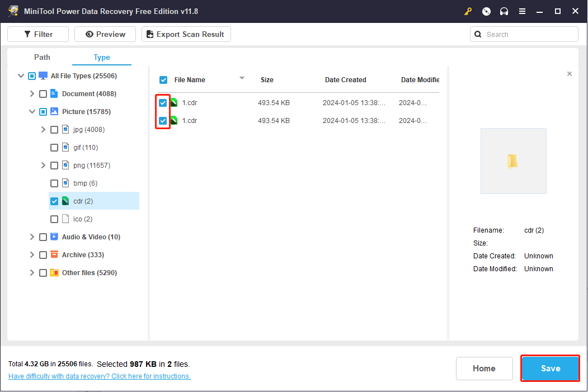The width and height of the screenshot is (588, 392).
Task: Expand the jpg (4008) tree node
Action: tap(43, 130)
